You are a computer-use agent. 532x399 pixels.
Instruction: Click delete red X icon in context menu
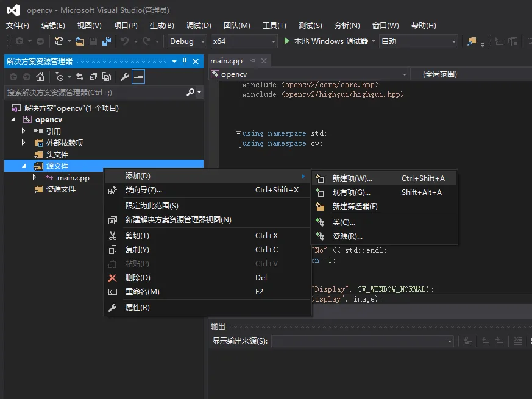point(112,278)
